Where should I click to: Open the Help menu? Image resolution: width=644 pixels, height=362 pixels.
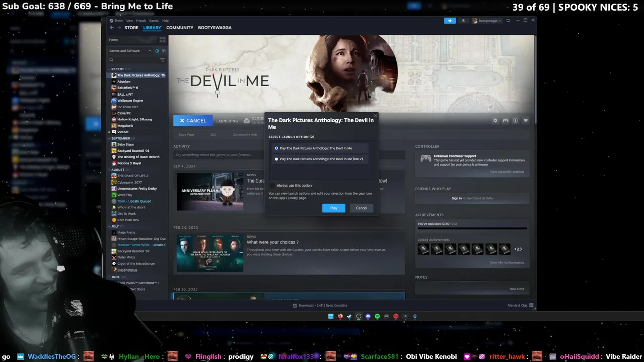pyautogui.click(x=165, y=21)
